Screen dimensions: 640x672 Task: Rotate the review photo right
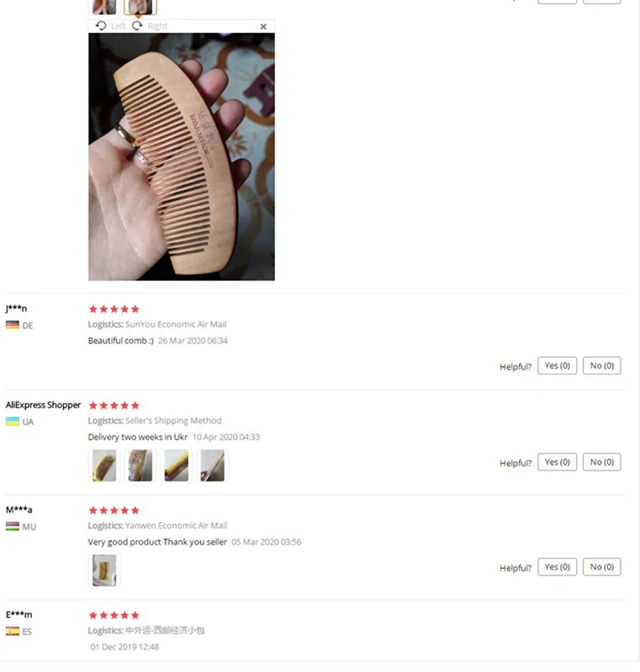[149, 26]
